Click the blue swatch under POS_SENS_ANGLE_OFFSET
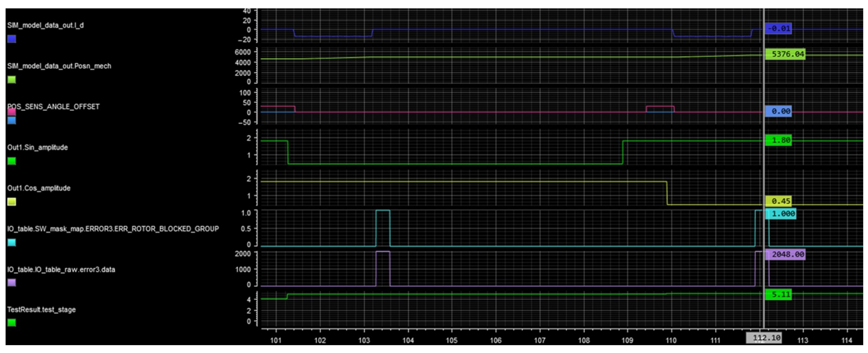 12,120
